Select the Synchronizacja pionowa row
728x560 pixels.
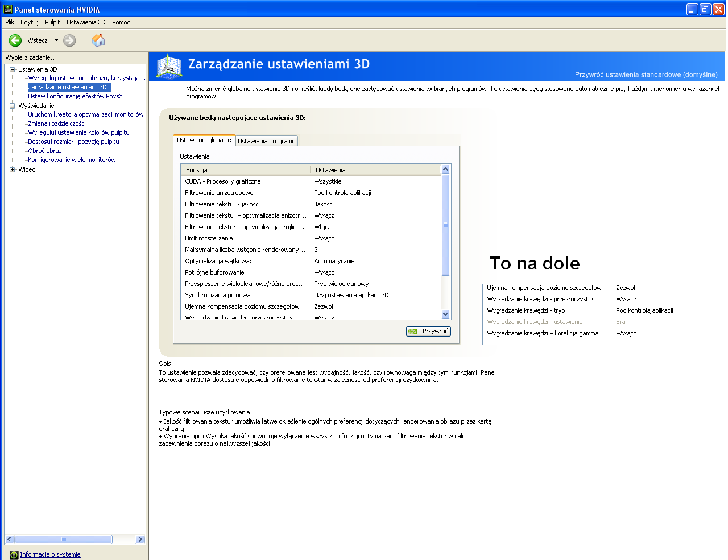coord(311,295)
